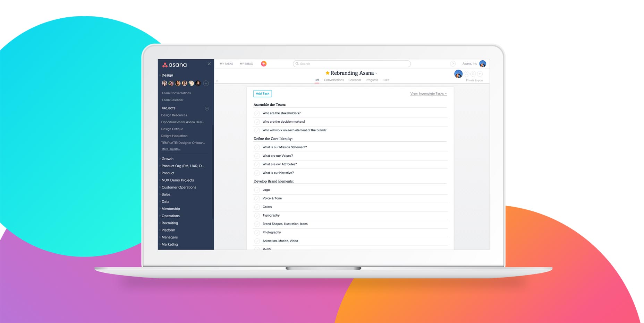Complete the 'Who are the stakeholders?' task

[257, 113]
